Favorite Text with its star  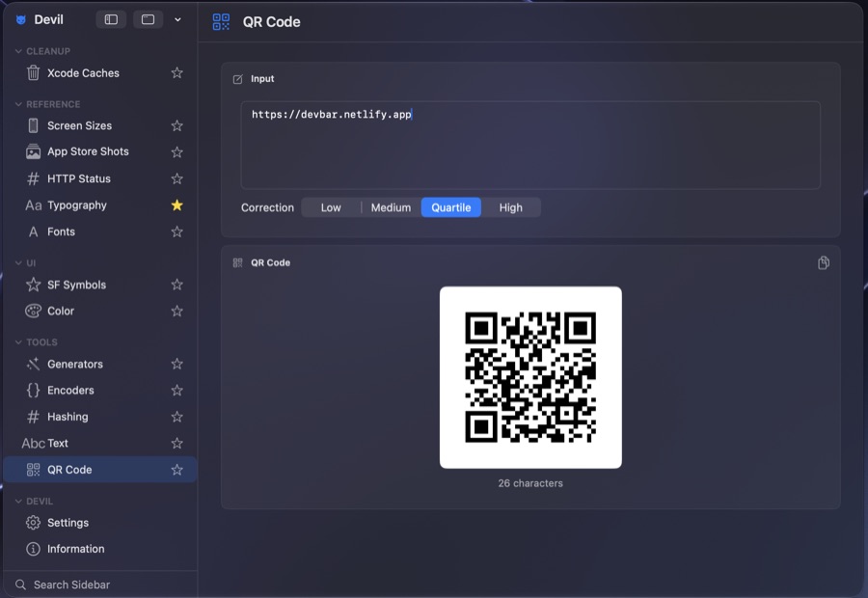pyautogui.click(x=177, y=443)
